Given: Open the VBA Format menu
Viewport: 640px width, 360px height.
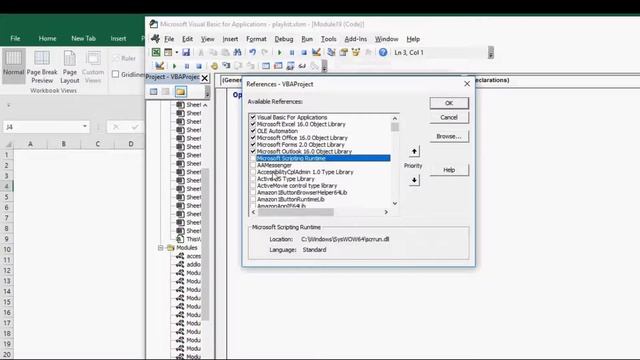Looking at the screenshot, I should click(x=256, y=39).
